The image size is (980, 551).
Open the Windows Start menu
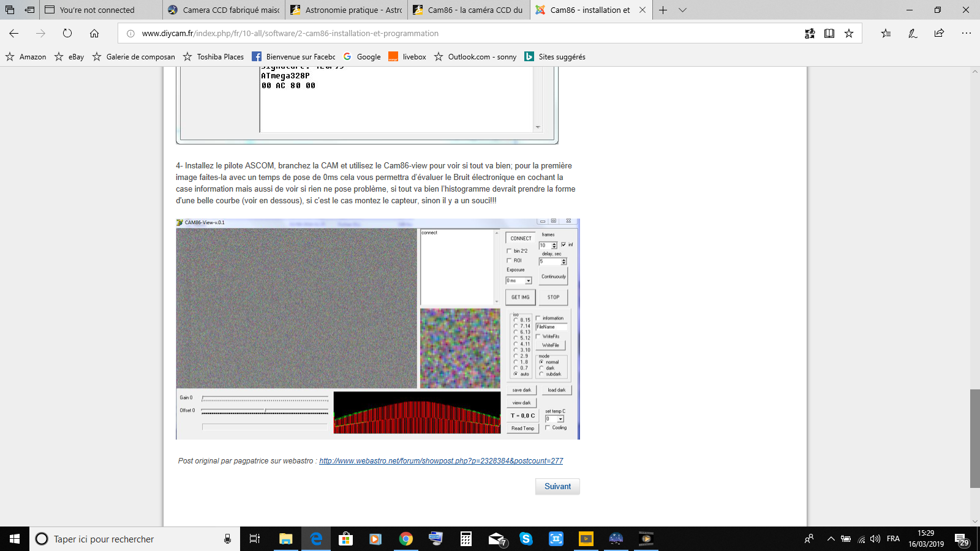tap(15, 539)
